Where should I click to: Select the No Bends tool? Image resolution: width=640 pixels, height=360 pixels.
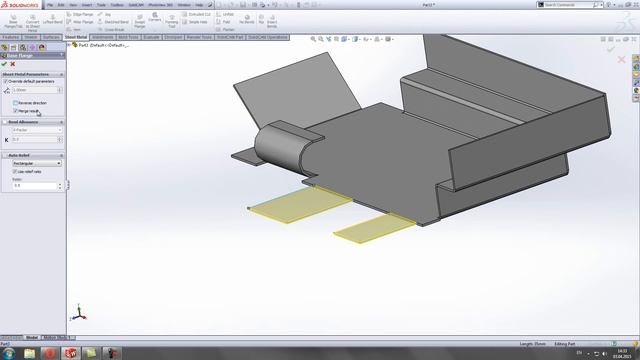pos(247,20)
